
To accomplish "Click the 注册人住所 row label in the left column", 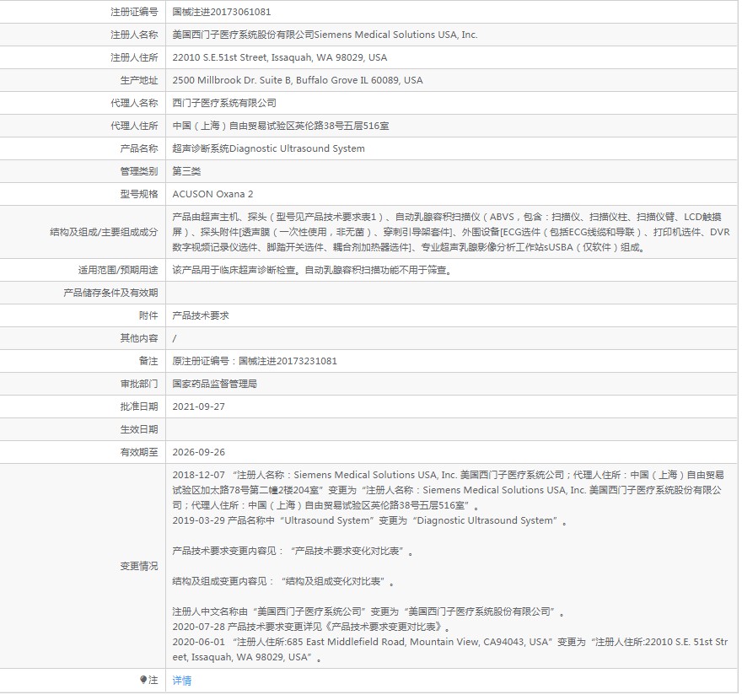I will tap(134, 57).
